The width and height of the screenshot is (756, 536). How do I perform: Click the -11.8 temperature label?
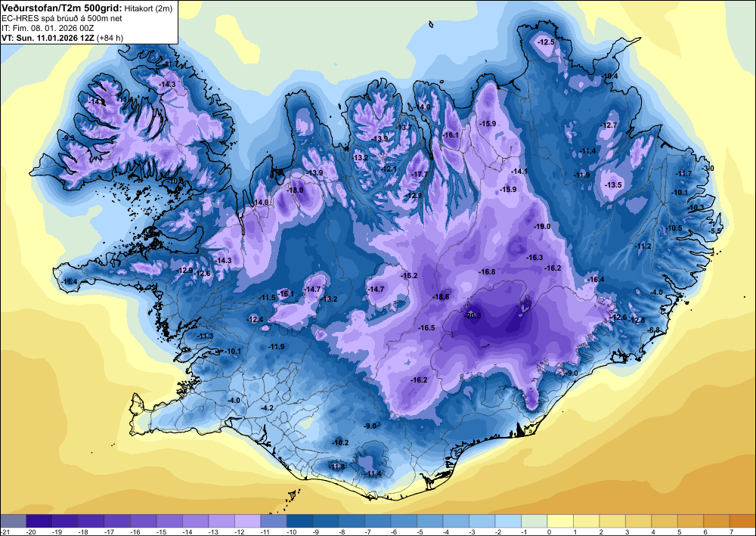pos(337,466)
